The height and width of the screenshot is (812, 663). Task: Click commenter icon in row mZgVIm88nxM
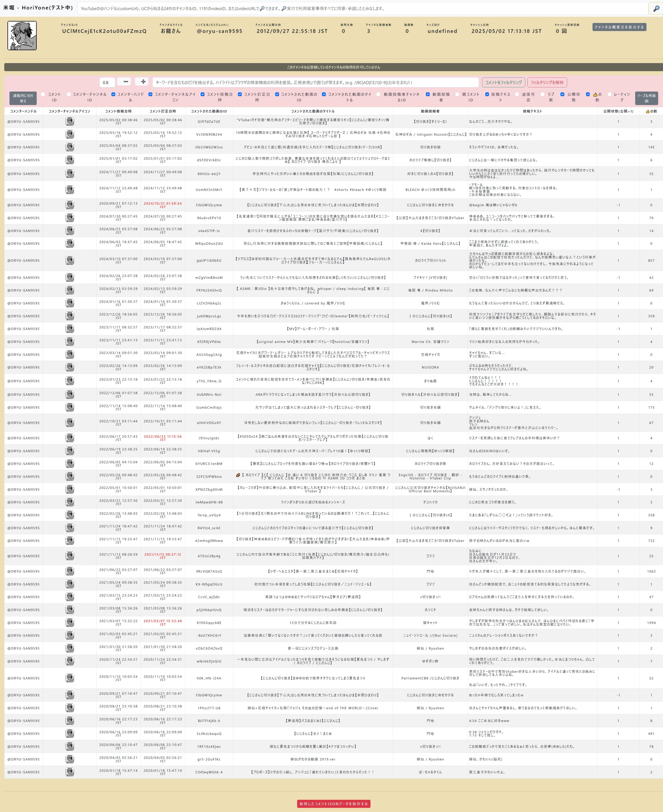(69, 278)
